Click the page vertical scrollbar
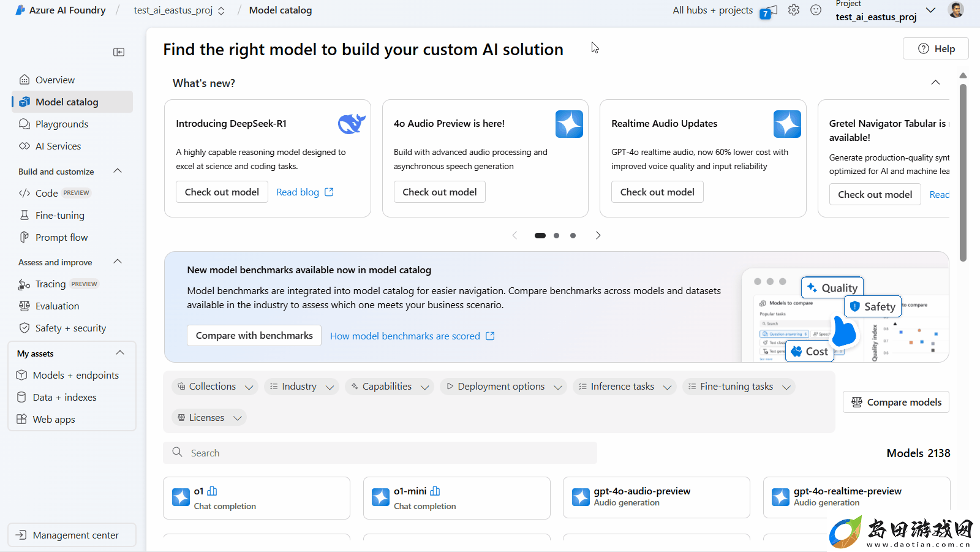 point(963,173)
